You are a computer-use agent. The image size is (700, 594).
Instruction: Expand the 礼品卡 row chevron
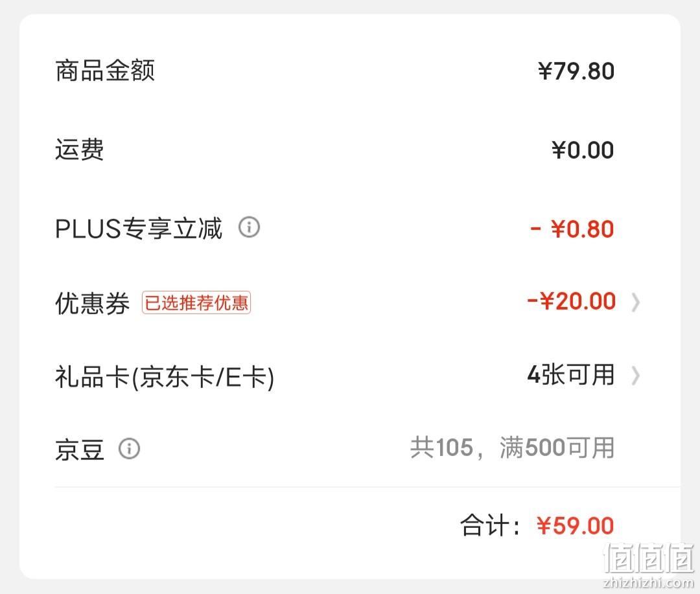[636, 376]
